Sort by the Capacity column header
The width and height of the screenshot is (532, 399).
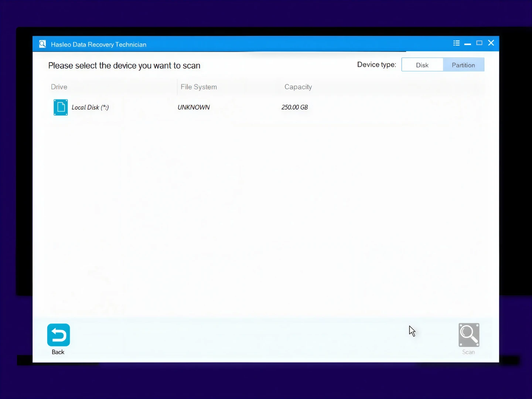click(298, 87)
